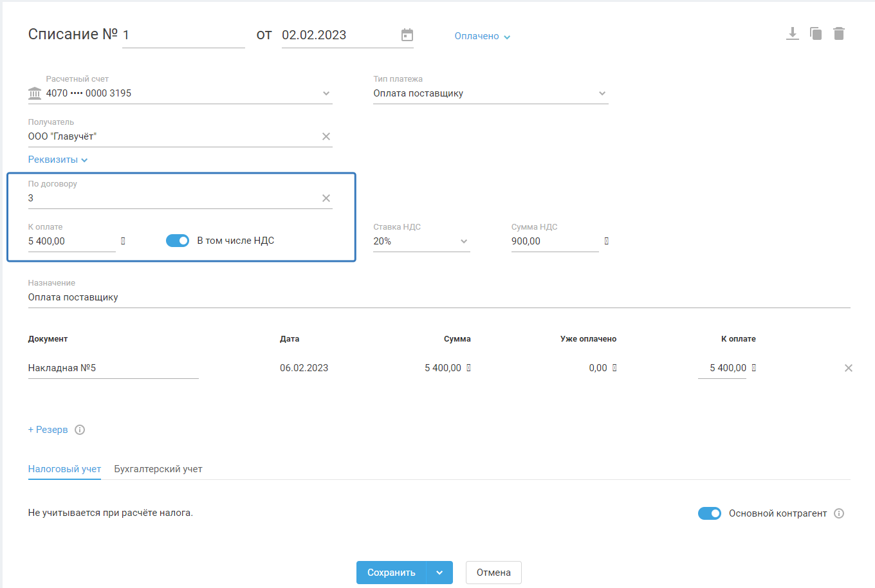Click the bank icon beside Расчетный счет
Image resolution: width=875 pixels, height=588 pixels.
pos(35,93)
